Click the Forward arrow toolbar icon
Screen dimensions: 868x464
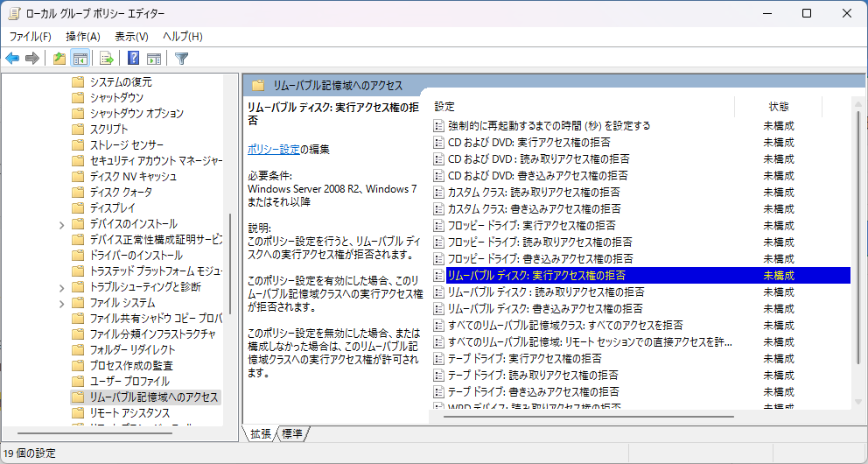pos(32,58)
